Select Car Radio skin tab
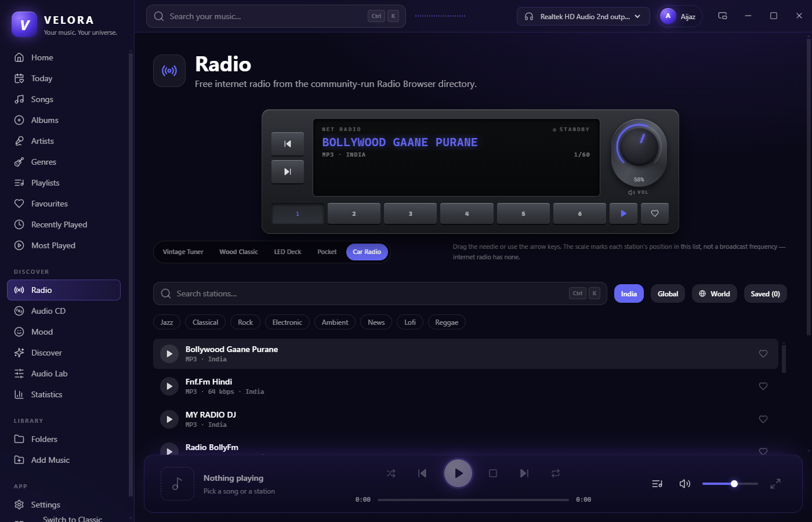Image resolution: width=812 pixels, height=522 pixels. pyautogui.click(x=367, y=252)
